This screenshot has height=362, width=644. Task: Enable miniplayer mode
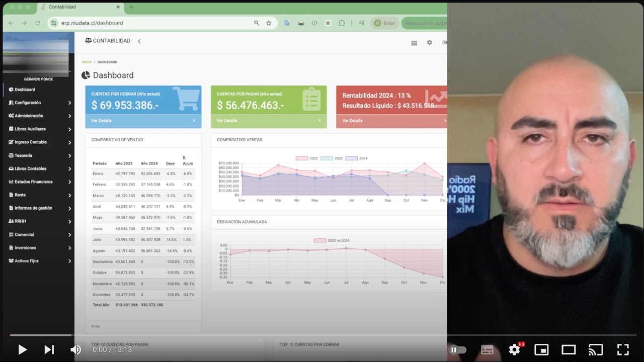[x=541, y=349]
